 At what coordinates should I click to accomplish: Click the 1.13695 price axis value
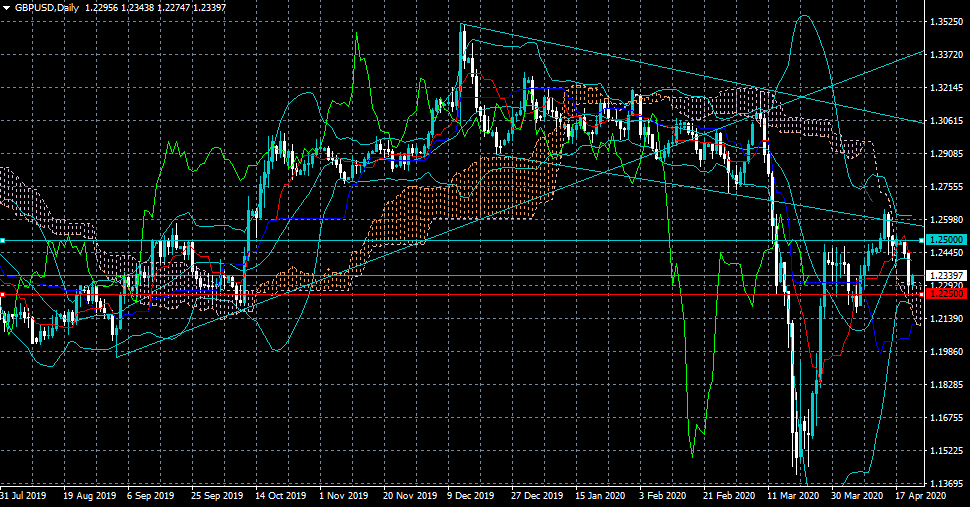pyautogui.click(x=946, y=484)
